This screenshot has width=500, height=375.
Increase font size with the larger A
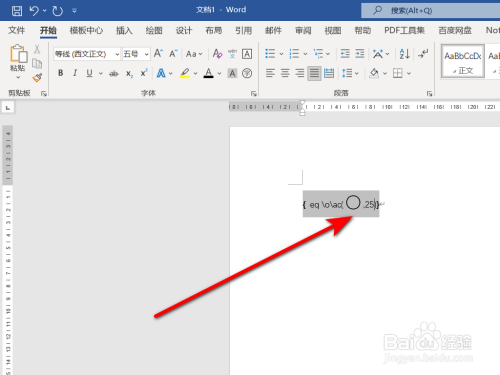[158, 53]
